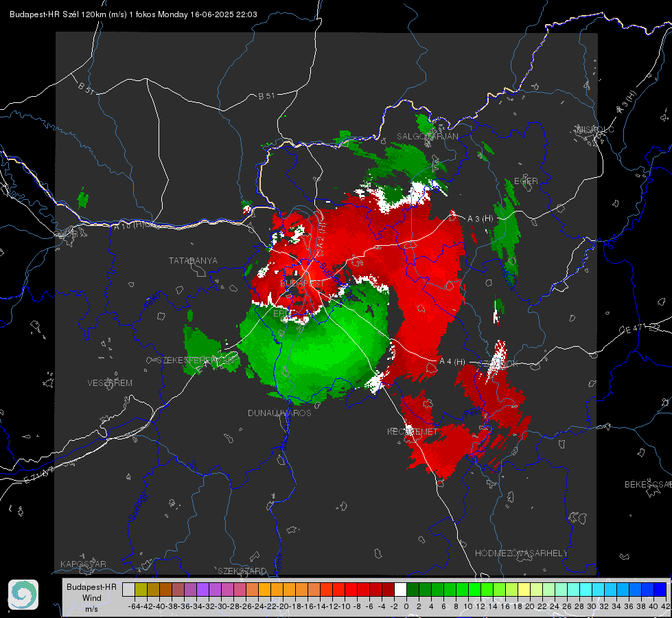The width and height of the screenshot is (672, 618).
Task: Click the KAPOSVÁR city label
Action: (x=83, y=564)
